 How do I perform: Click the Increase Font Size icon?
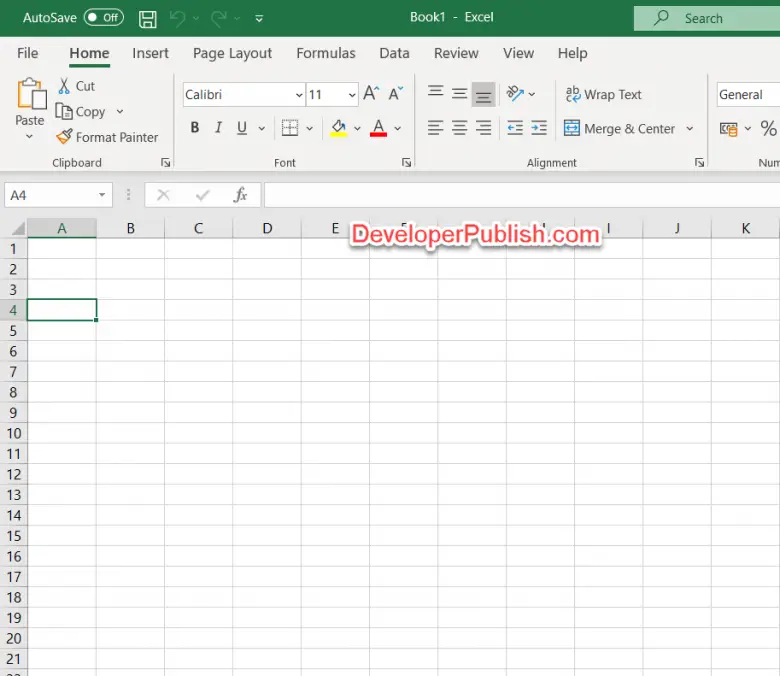coord(371,94)
